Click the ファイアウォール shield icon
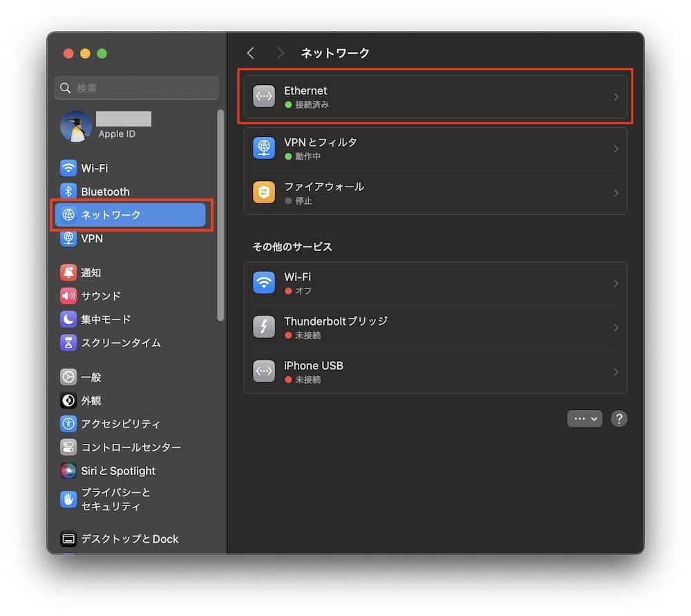 pyautogui.click(x=264, y=193)
